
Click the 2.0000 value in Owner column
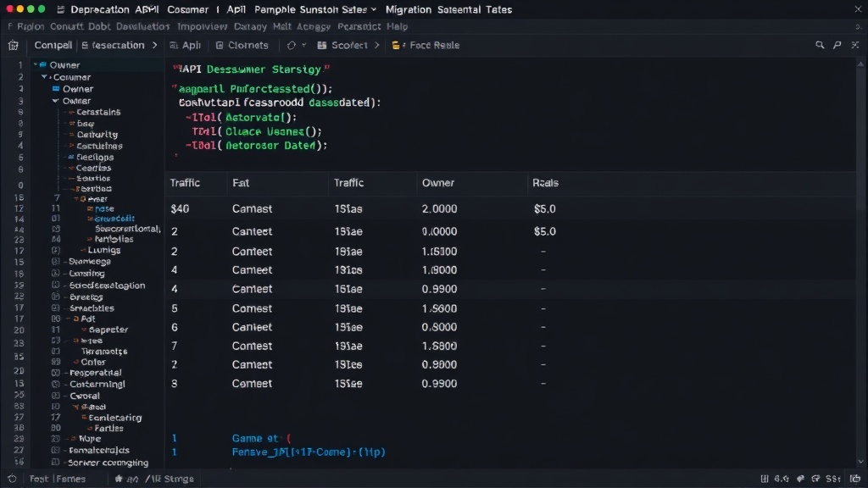tap(440, 209)
